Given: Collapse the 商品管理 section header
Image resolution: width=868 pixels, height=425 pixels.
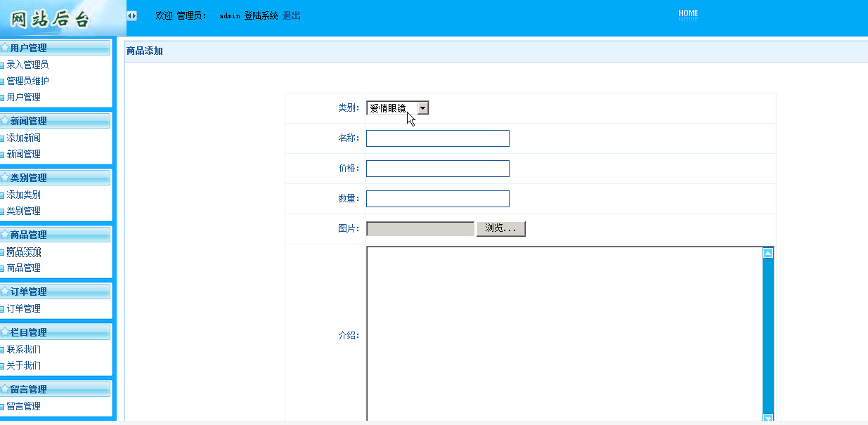Looking at the screenshot, I should [56, 235].
